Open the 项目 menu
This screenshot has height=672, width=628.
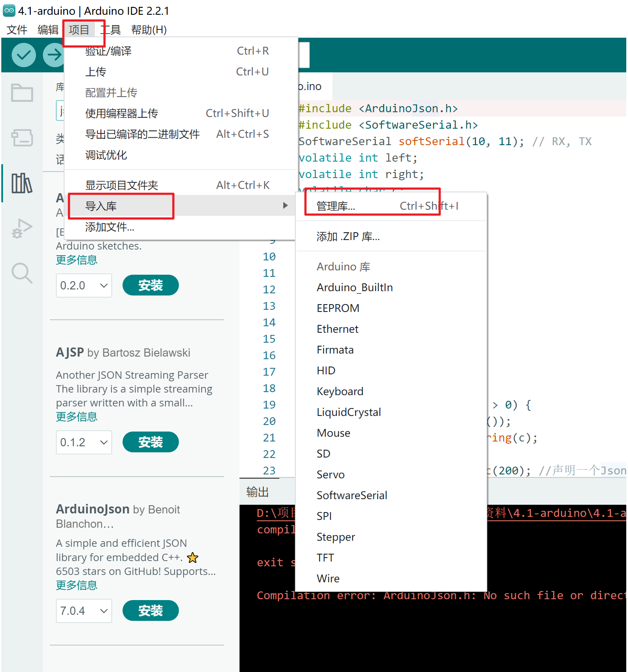(79, 29)
